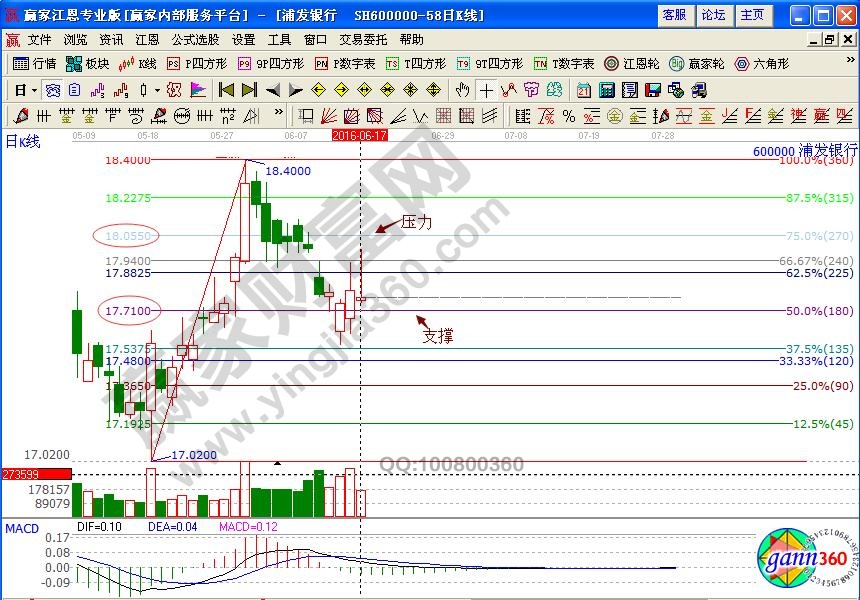Switch to the K线 candlestick chart
This screenshot has height=600, width=860.
138,64
